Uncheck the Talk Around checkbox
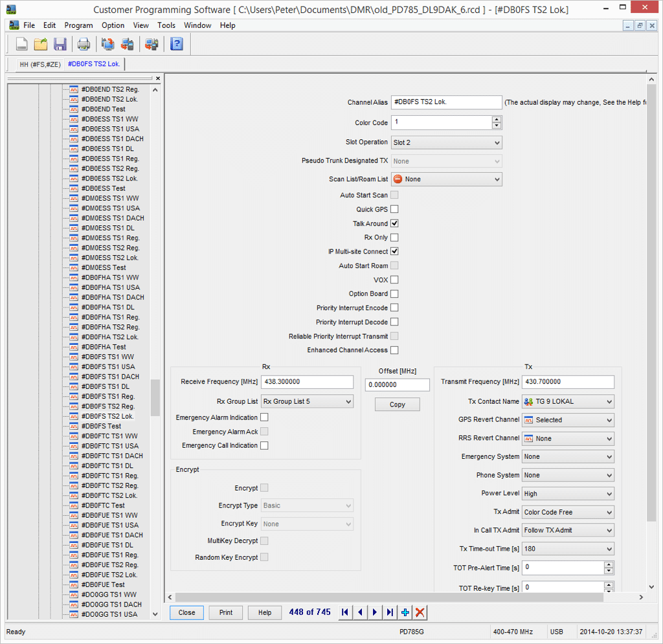Image resolution: width=663 pixels, height=644 pixels. click(x=394, y=223)
